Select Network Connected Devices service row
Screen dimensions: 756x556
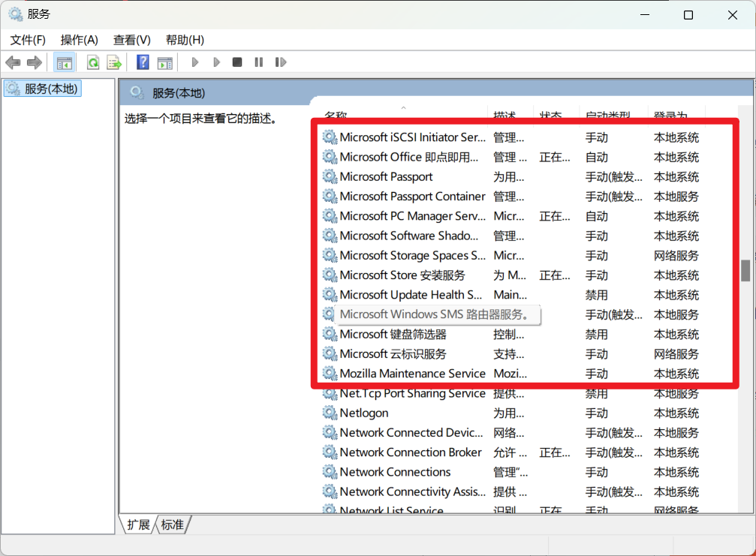[x=528, y=433]
